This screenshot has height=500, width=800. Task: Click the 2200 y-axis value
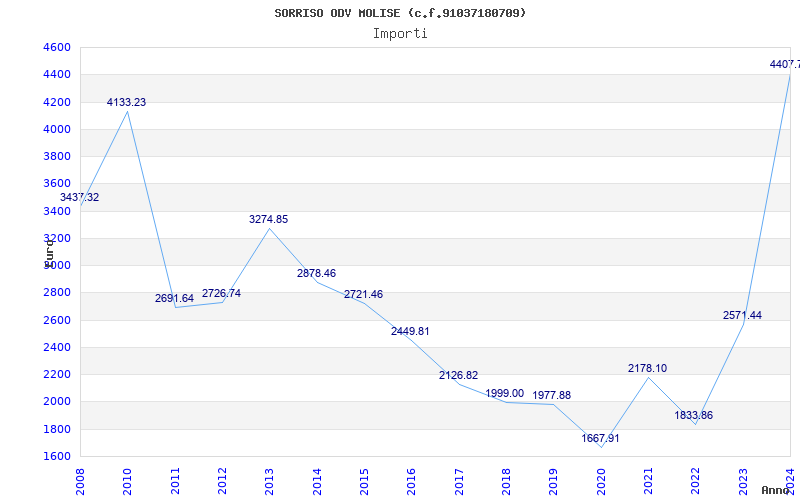click(57, 374)
